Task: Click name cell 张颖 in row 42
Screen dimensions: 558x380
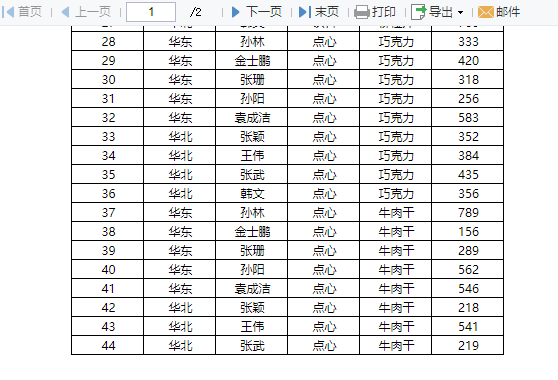Action: pyautogui.click(x=251, y=307)
